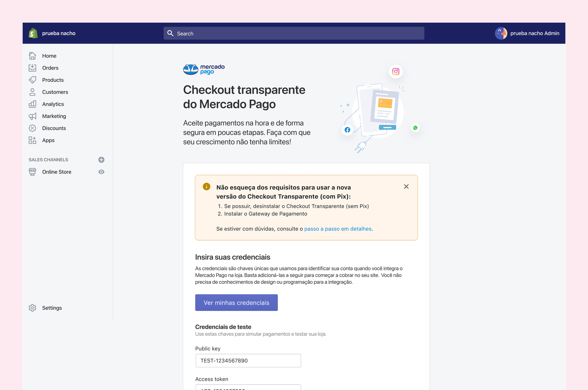588x390 pixels.
Task: Click the Online Store storefront icon
Action: [32, 172]
